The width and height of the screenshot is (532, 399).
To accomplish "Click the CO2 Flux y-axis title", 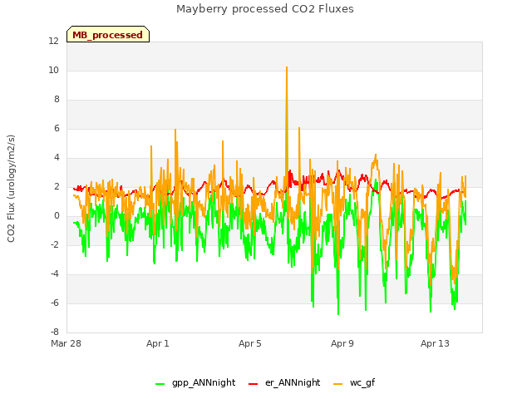I will (11, 189).
